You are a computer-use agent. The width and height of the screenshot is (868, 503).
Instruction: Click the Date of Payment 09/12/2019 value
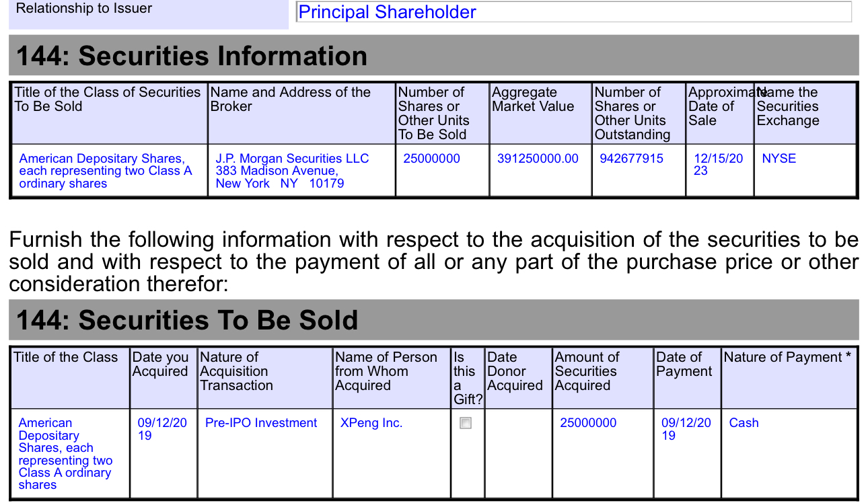click(x=686, y=429)
